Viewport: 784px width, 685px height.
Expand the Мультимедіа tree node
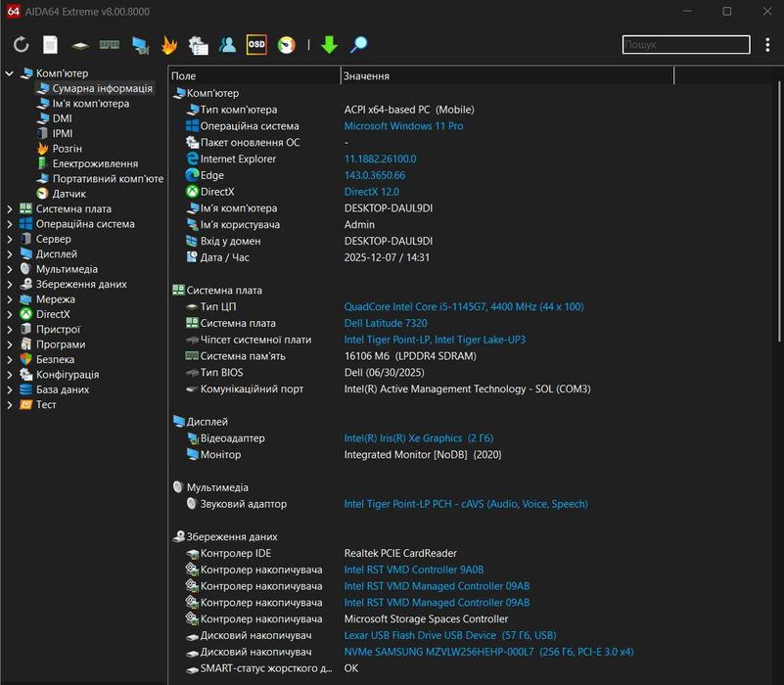(9, 269)
